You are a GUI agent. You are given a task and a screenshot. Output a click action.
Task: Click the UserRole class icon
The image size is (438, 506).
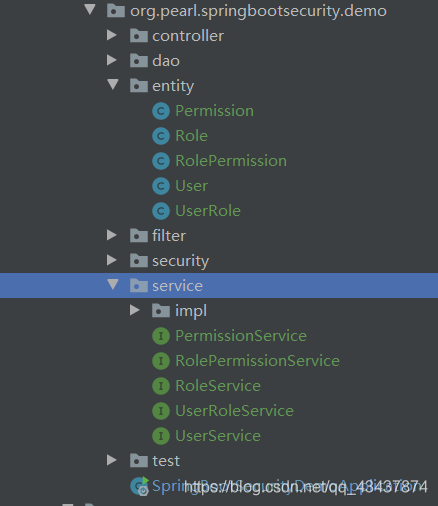(161, 211)
